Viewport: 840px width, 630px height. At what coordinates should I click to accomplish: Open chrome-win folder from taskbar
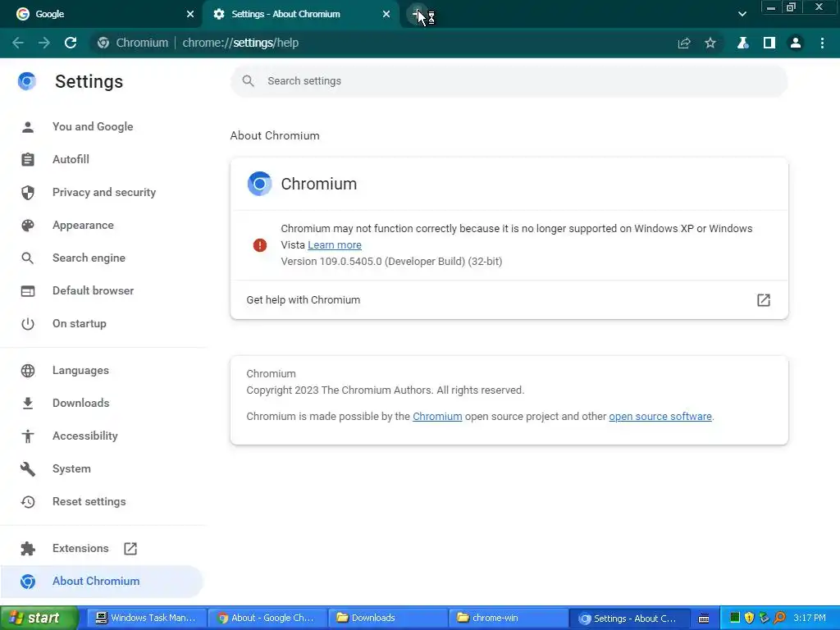[508, 619]
